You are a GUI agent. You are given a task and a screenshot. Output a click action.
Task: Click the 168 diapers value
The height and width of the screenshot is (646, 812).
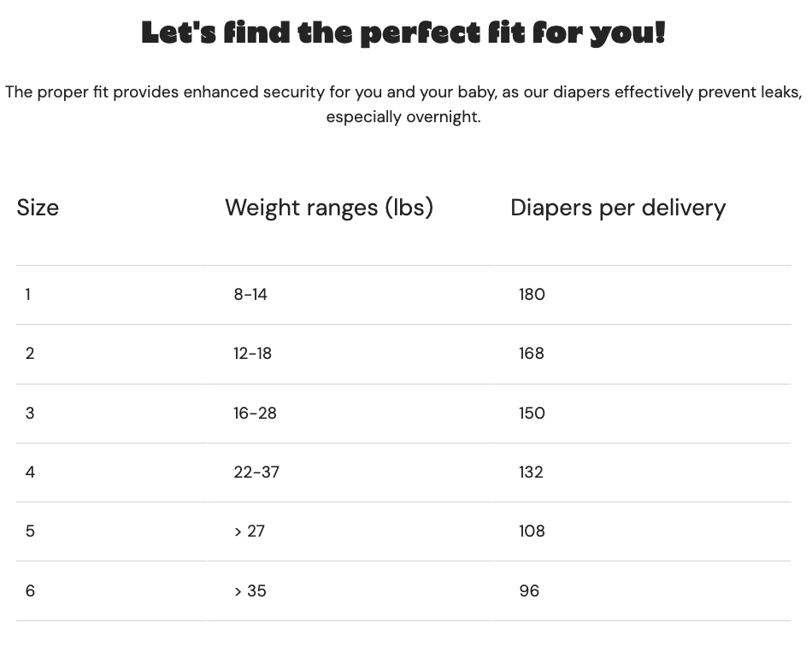pyautogui.click(x=532, y=354)
